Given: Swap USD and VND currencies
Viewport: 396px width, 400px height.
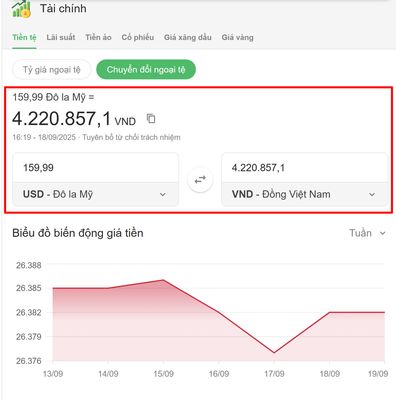Looking at the screenshot, I should (x=200, y=180).
